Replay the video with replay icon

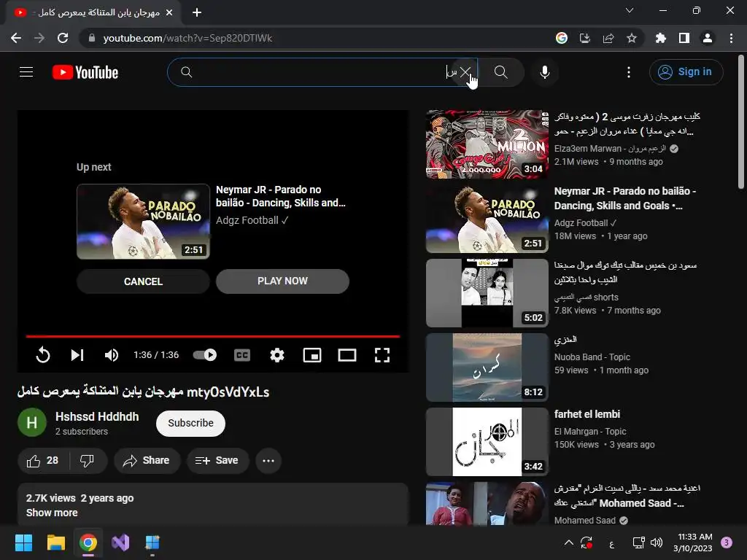pos(43,355)
